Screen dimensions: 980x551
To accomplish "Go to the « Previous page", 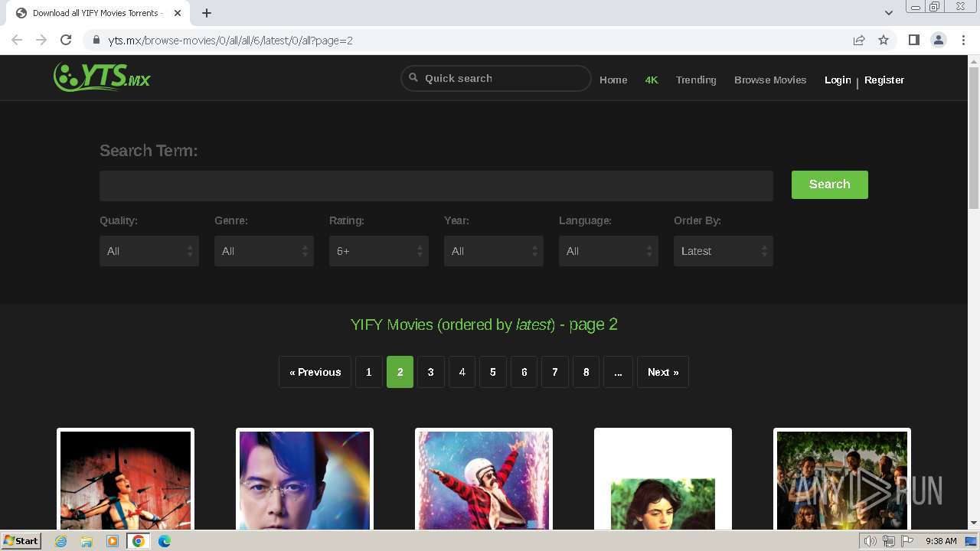I will coord(315,372).
